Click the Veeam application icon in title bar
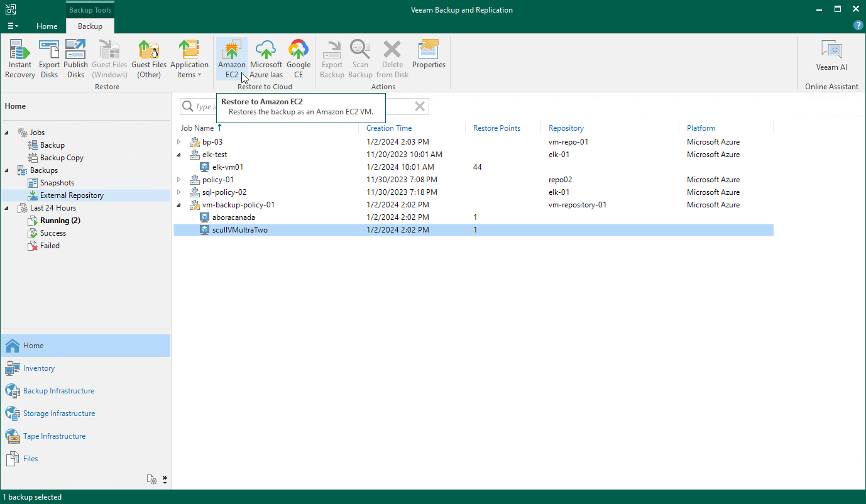This screenshot has width=866, height=504. click(11, 9)
